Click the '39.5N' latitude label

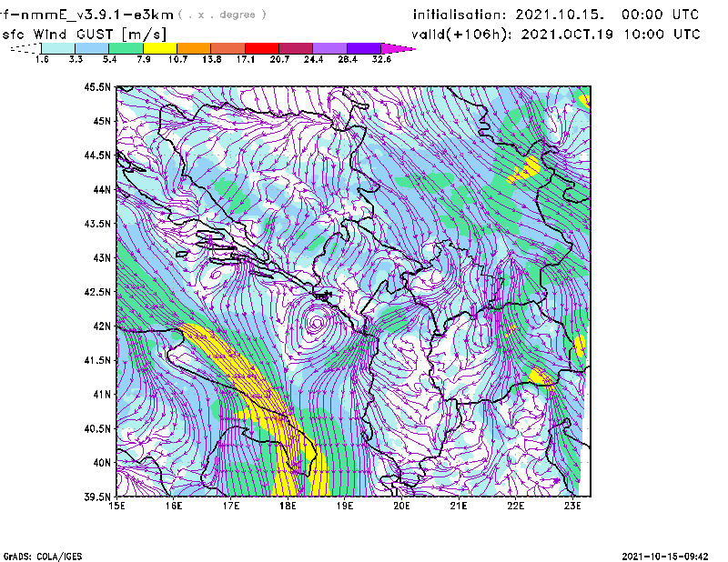click(97, 497)
